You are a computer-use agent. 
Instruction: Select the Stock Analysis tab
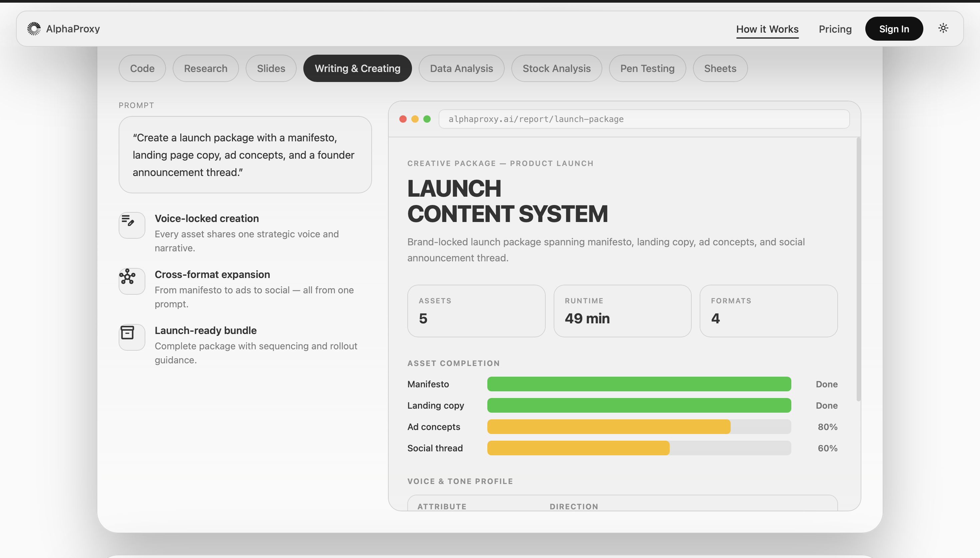(557, 68)
